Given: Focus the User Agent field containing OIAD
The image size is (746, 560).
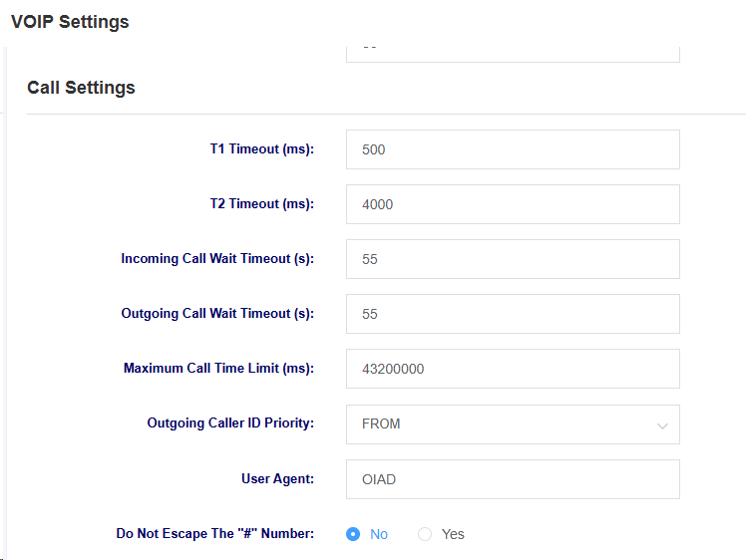Looking at the screenshot, I should tap(513, 479).
